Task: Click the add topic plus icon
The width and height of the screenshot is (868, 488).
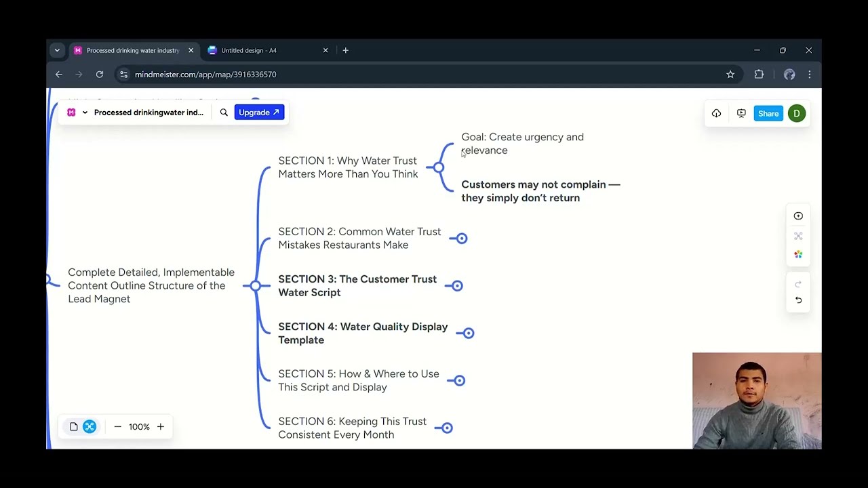Action: [798, 216]
